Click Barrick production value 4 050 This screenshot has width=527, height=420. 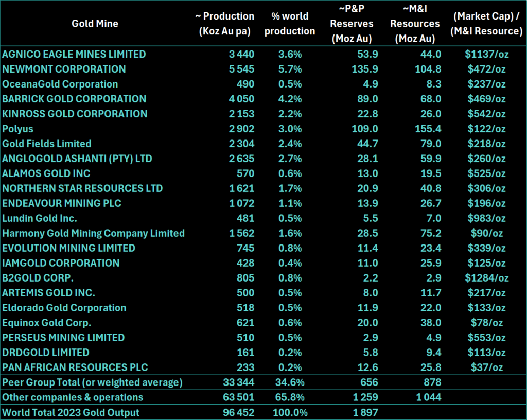pos(242,99)
